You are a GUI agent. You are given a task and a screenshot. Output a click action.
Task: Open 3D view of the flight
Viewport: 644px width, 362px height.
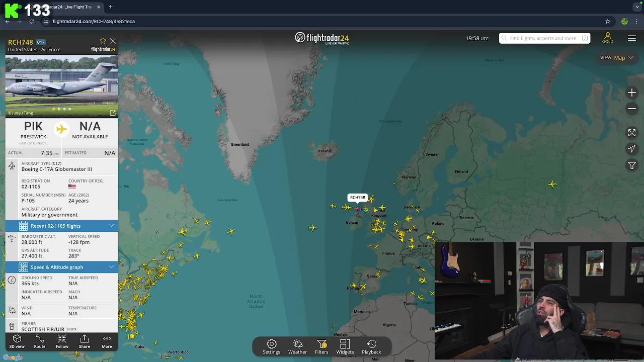[17, 341]
